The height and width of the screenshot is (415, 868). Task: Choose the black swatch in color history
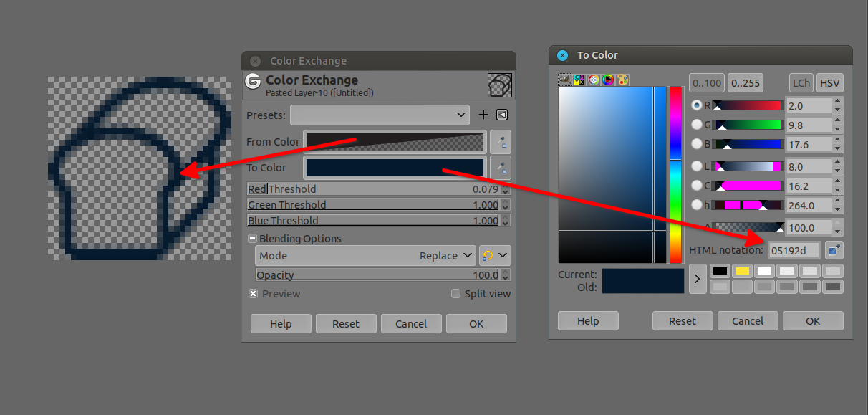[720, 271]
